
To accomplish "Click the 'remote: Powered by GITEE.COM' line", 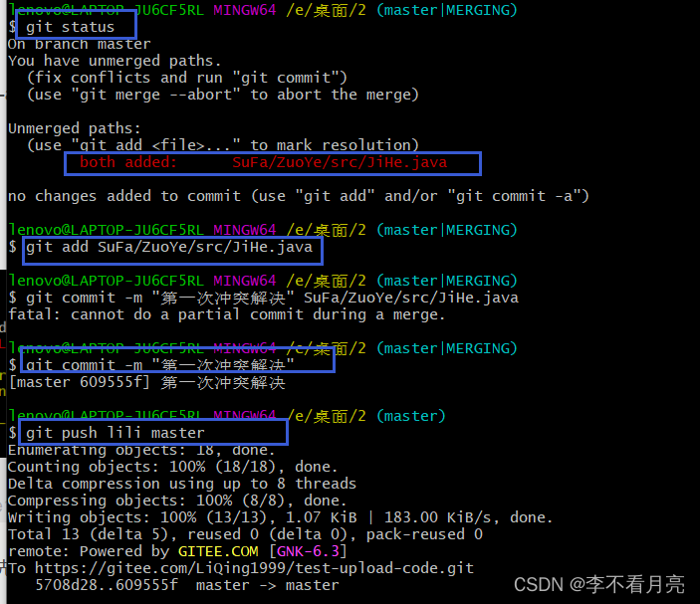I will [x=177, y=551].
